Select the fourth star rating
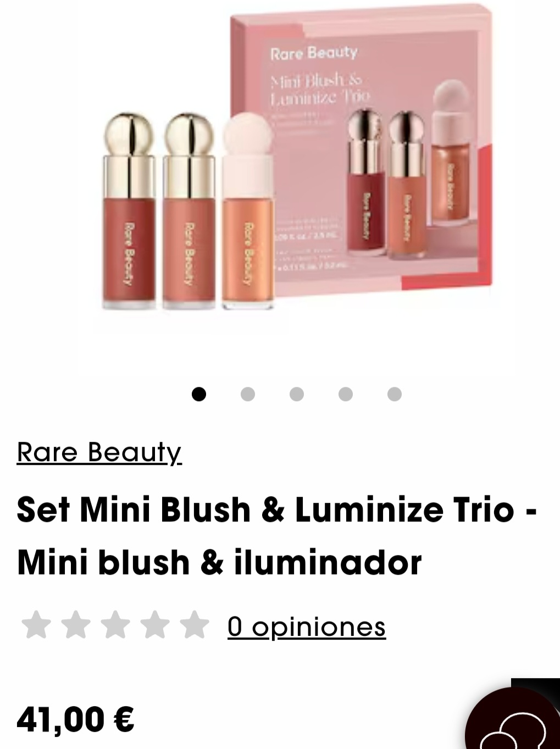 [x=155, y=625]
